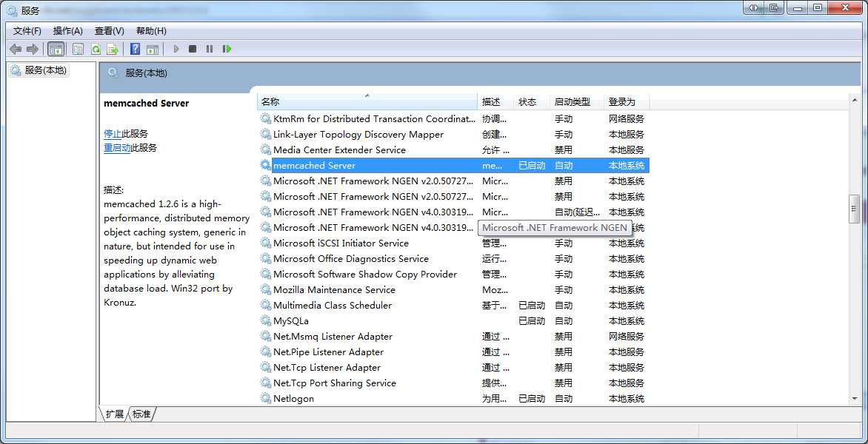Click 网络服务 in the Net.Msmq Listener Adapter row
868x444 pixels.
627,336
